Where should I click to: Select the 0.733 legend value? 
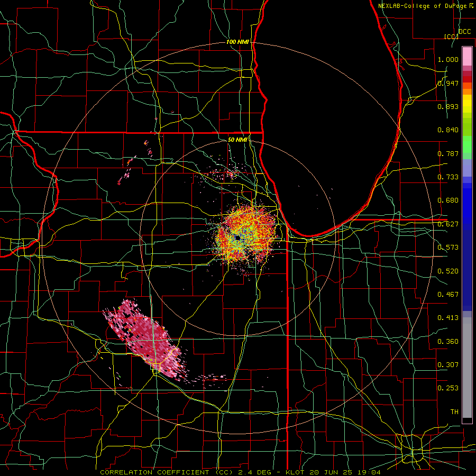(448, 177)
